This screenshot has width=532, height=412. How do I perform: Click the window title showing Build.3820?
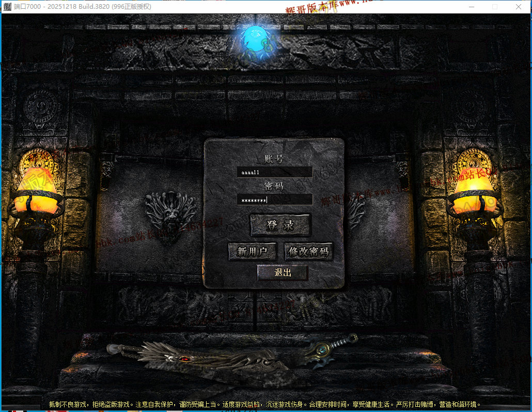83,7
